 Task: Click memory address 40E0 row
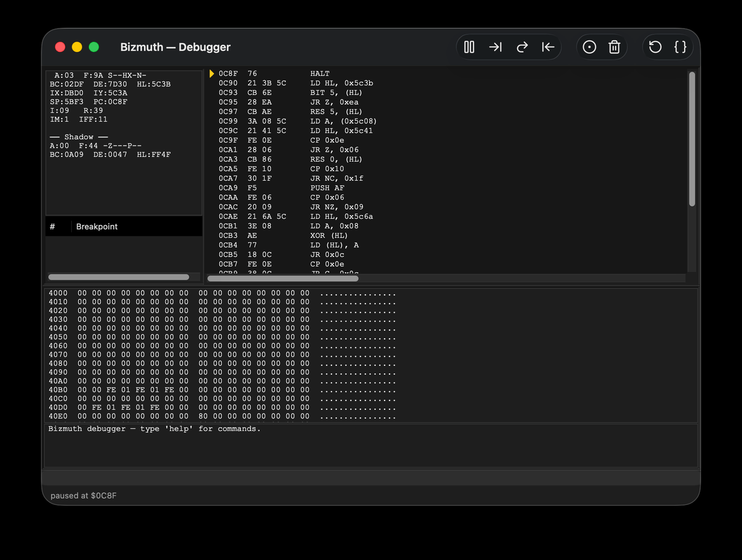point(223,417)
